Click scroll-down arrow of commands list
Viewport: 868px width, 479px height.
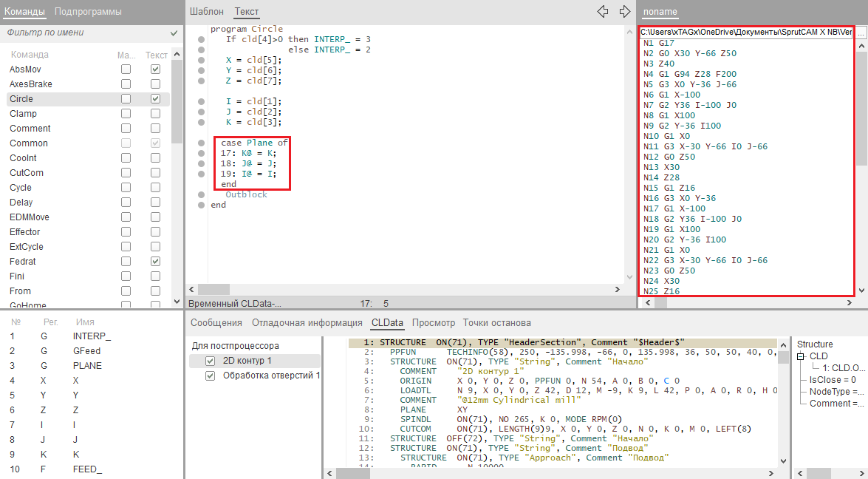[x=177, y=302]
